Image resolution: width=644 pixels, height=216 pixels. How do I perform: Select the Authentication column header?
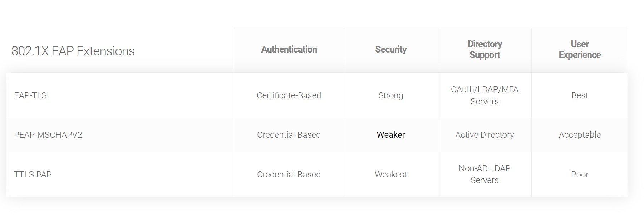tap(289, 49)
